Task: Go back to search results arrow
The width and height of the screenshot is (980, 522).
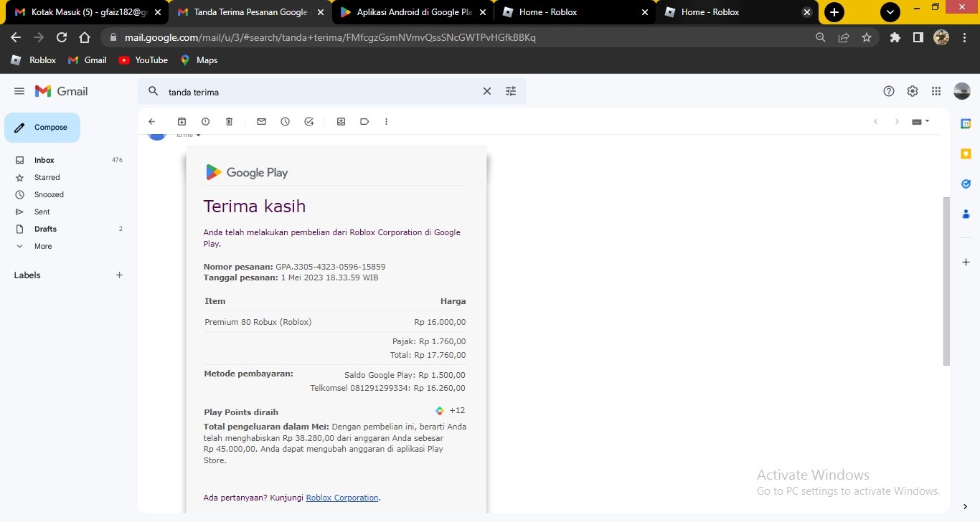Action: [x=151, y=122]
